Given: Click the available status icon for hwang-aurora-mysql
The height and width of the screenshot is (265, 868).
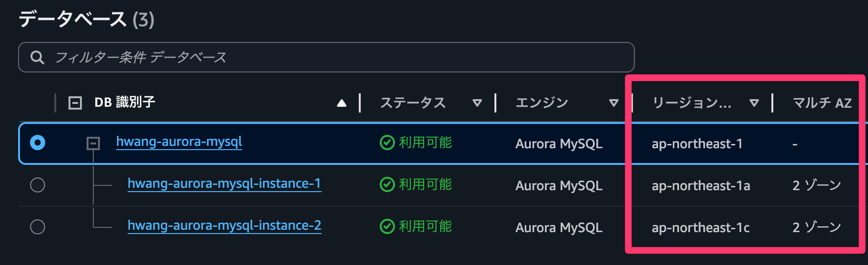Looking at the screenshot, I should (x=387, y=143).
